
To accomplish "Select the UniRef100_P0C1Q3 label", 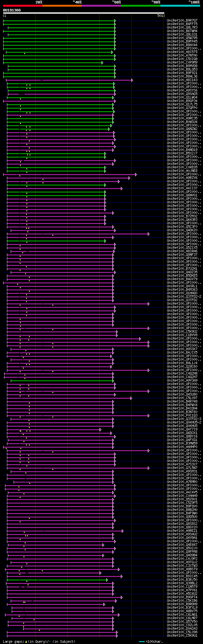I will pyautogui.click(x=182, y=416).
